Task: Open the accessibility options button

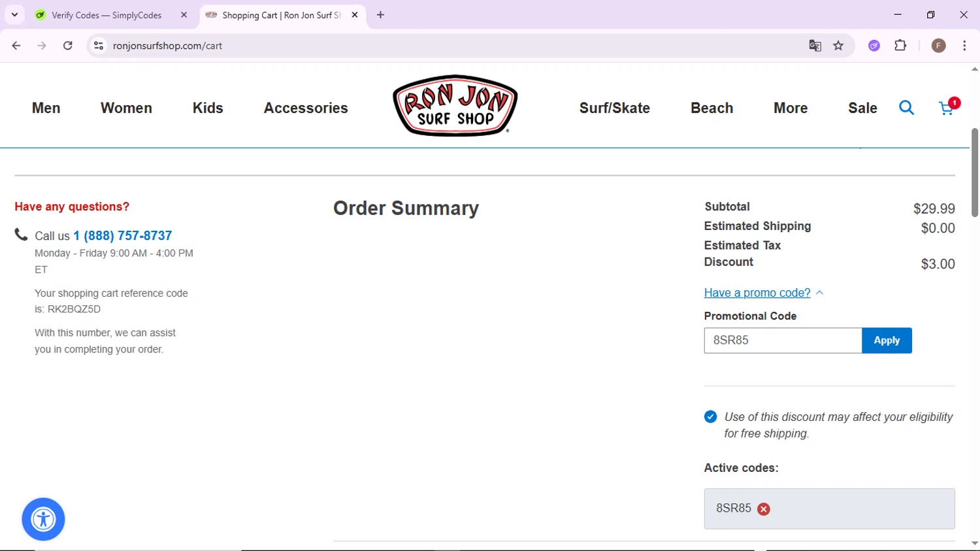Action: pos(43,520)
